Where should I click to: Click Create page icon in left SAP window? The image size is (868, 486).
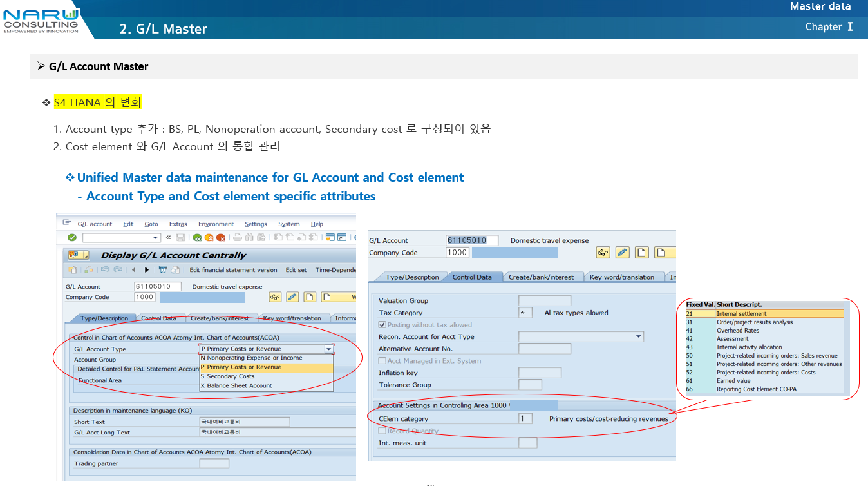click(310, 297)
